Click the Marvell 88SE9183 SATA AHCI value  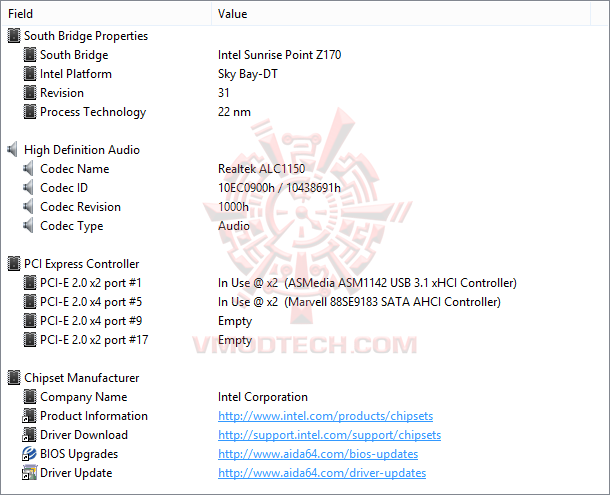click(359, 302)
